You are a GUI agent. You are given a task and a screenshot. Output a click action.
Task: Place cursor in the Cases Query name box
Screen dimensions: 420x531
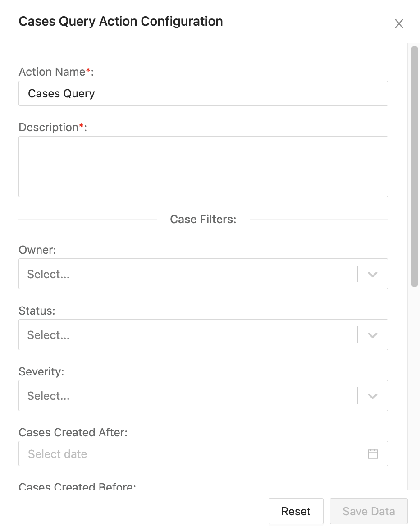pos(203,93)
